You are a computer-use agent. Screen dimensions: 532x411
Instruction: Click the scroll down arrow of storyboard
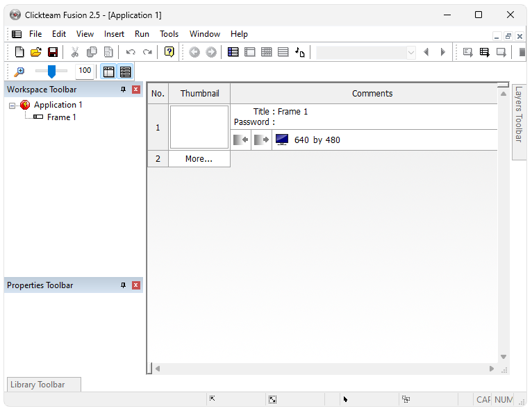(504, 357)
